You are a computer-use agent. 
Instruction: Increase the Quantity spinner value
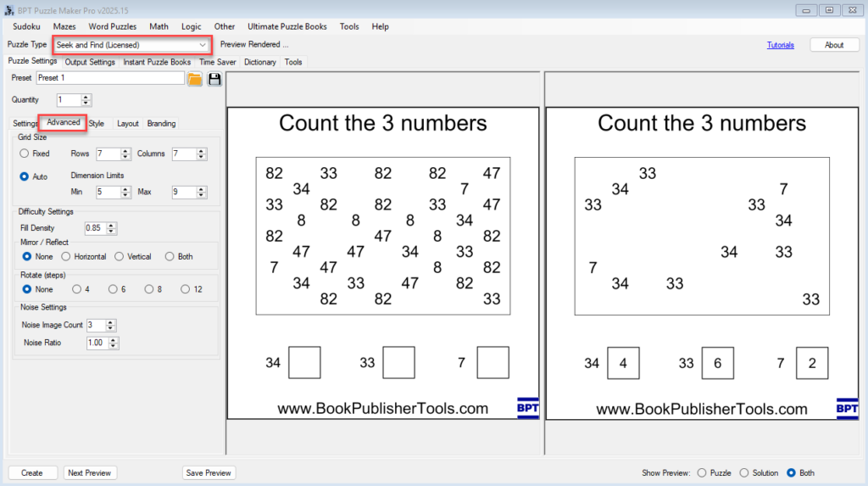coord(86,97)
